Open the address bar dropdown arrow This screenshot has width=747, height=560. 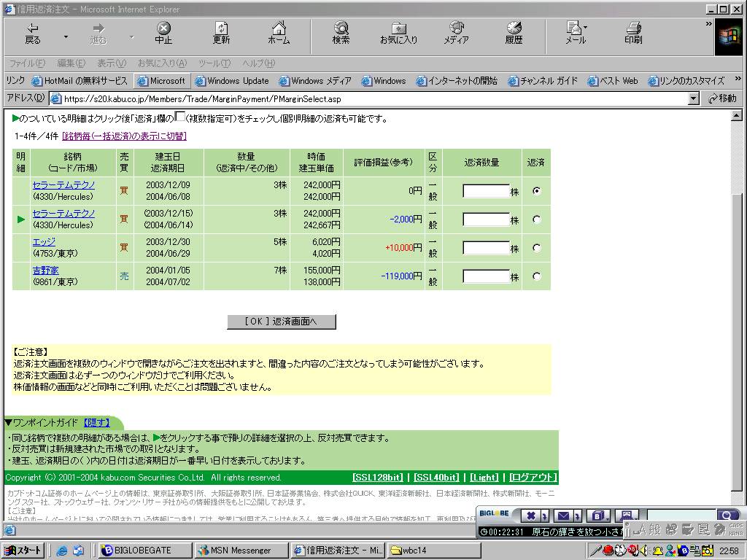point(693,98)
